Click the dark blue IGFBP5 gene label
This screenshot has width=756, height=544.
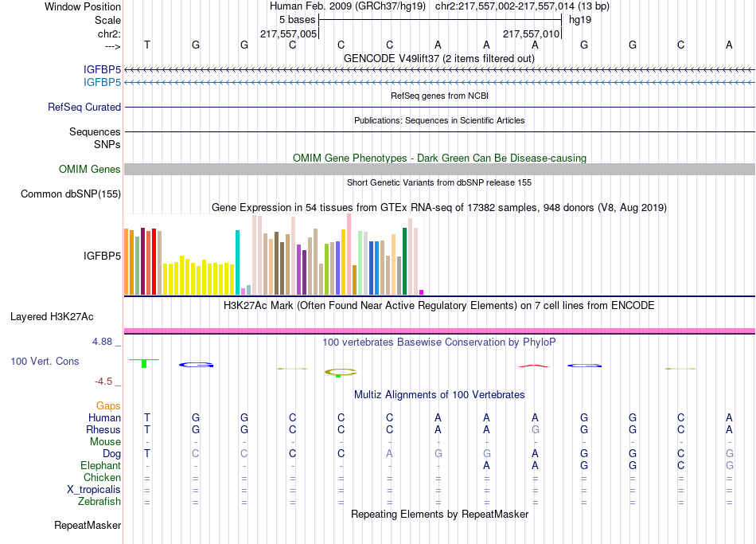coord(102,70)
